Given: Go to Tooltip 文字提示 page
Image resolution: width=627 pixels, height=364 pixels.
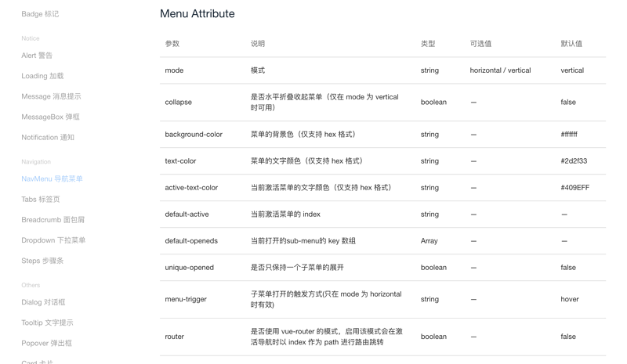Looking at the screenshot, I should pos(47,323).
